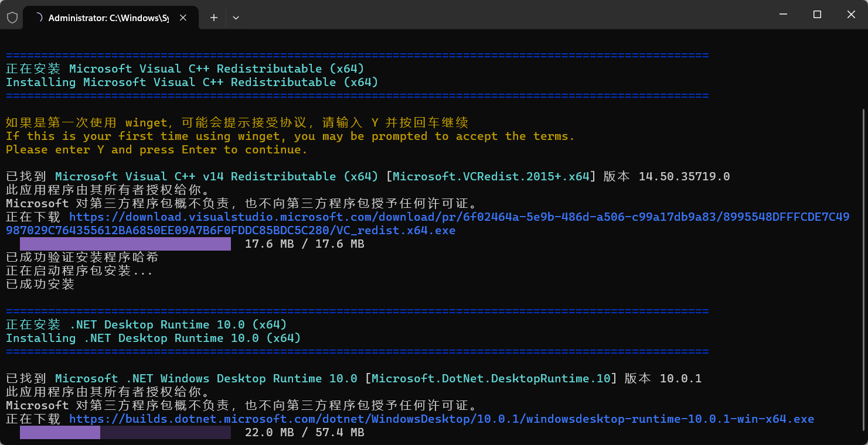The width and height of the screenshot is (868, 445).
Task: Click the loading spinner icon on the terminal tab
Action: [39, 18]
